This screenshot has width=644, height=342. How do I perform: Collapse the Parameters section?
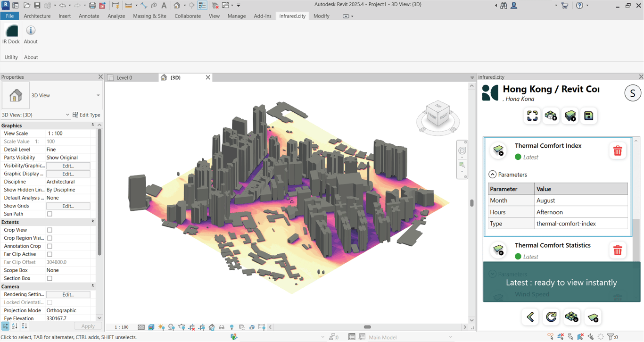492,175
